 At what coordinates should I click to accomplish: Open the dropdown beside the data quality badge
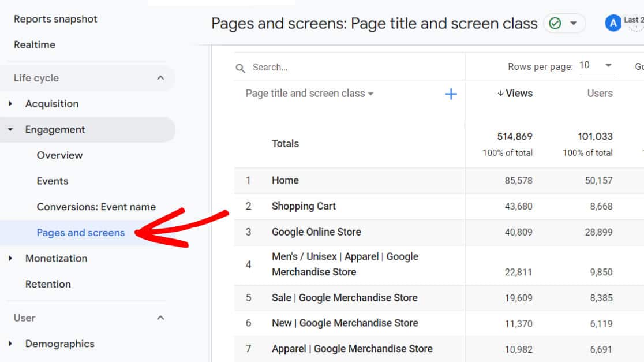[x=573, y=24]
